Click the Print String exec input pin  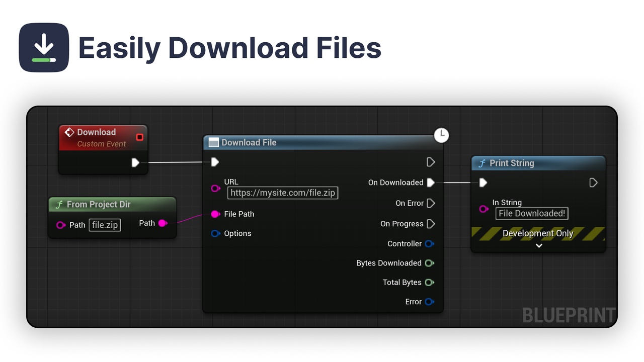coord(483,183)
